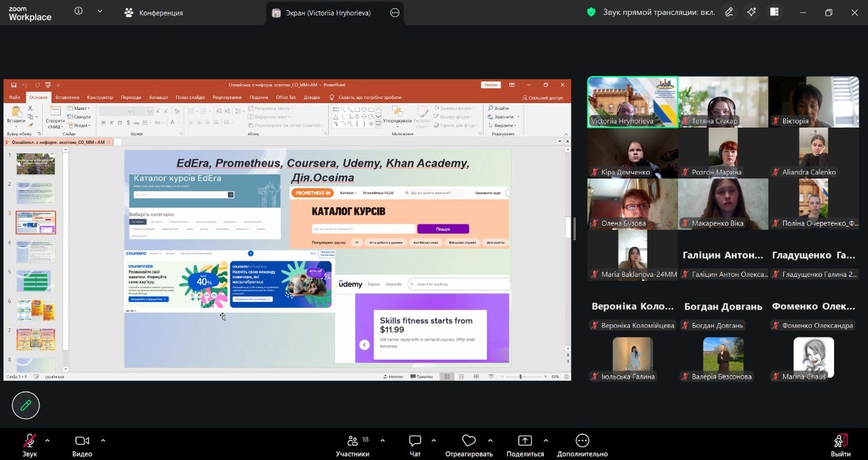Viewport: 868px width, 460px height.
Task: Click the meeting info icon
Action: tap(79, 12)
